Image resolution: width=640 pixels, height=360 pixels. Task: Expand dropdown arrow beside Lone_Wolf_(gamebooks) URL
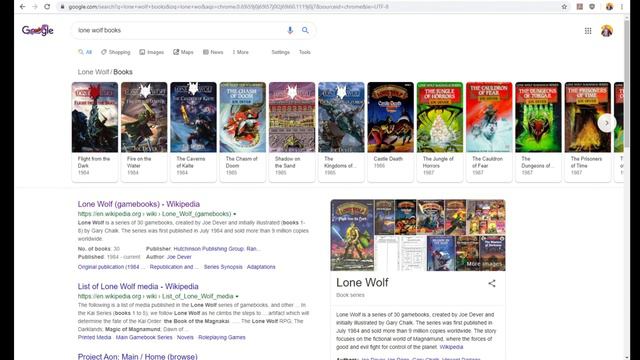point(235,214)
